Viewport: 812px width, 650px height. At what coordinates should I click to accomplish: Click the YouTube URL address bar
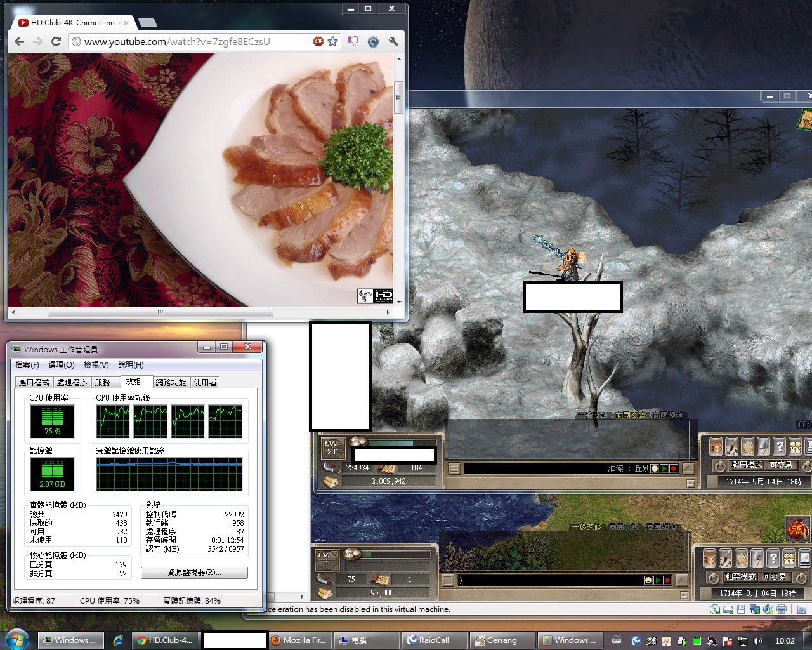(190, 41)
